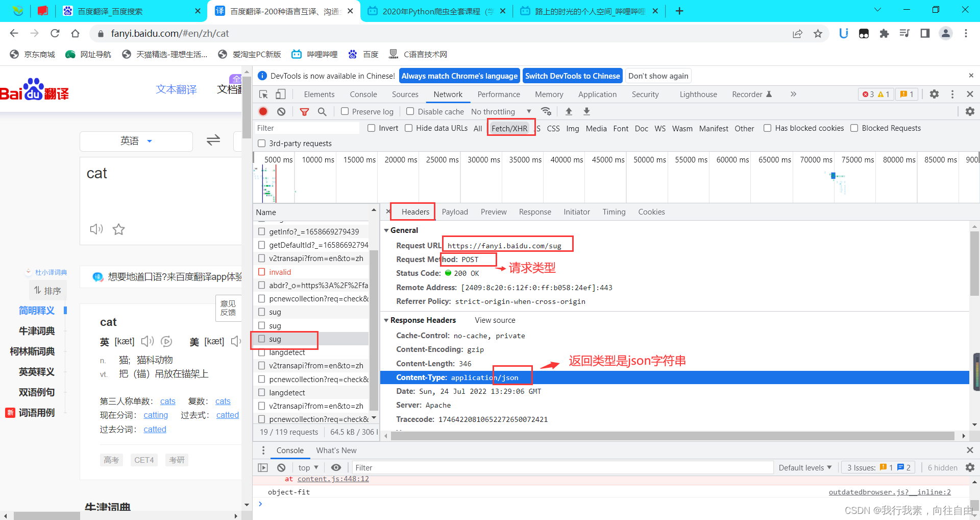Screen dimensions: 980x520
Task: Reload the page
Action: [x=55, y=33]
